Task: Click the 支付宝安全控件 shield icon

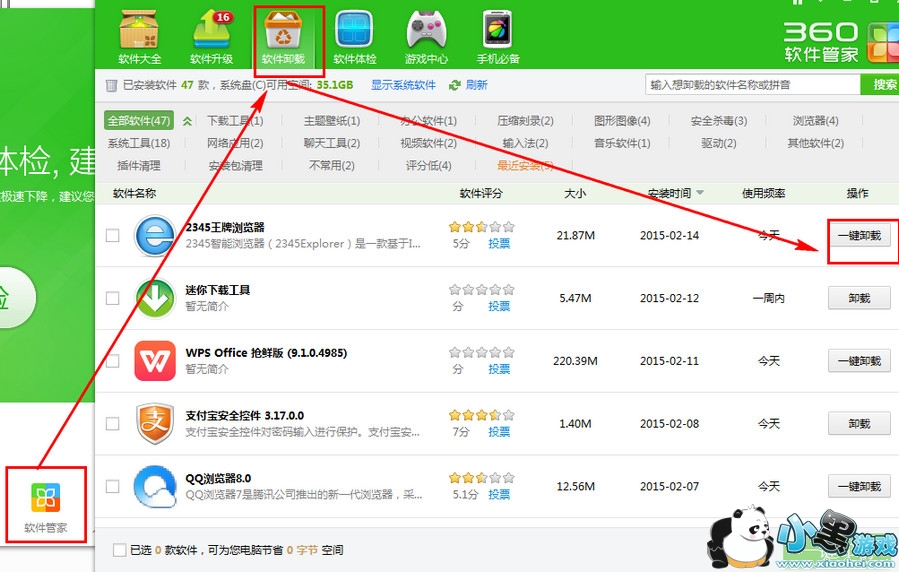Action: (x=155, y=424)
